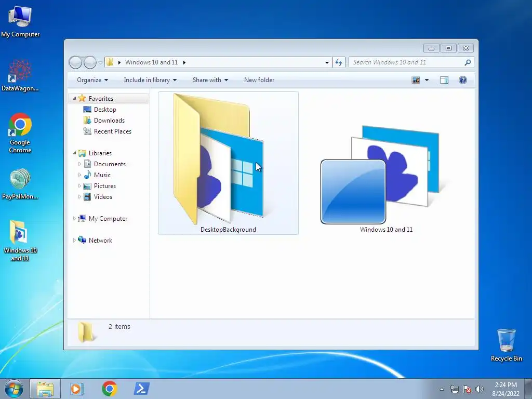
Task: Open the address bar previous locations dropdown
Action: point(327,62)
